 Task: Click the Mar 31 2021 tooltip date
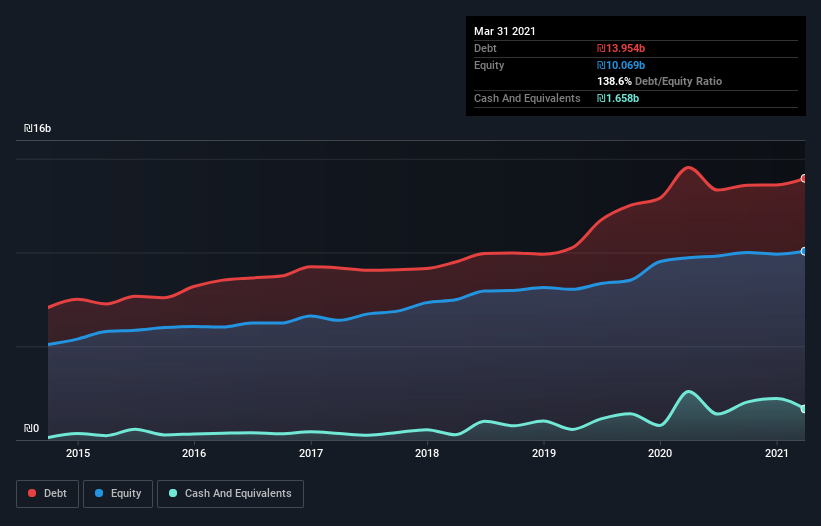505,31
